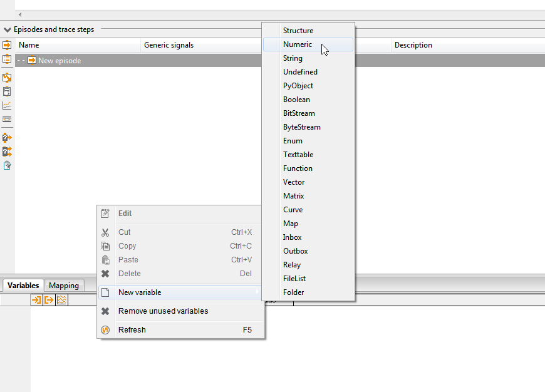Click the Description column header

[468, 45]
